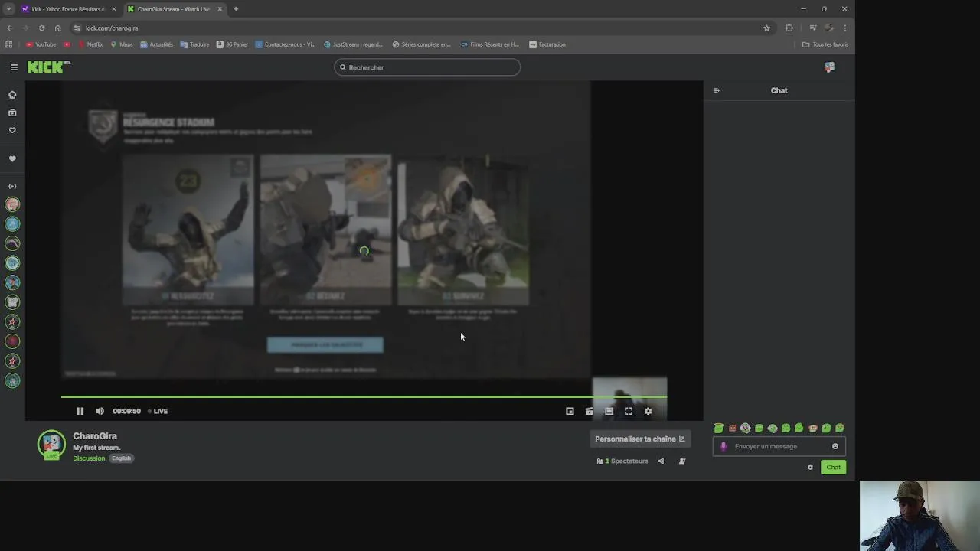Bookmark this page with the star
Image resolution: width=980 pixels, height=551 pixels.
coord(766,28)
